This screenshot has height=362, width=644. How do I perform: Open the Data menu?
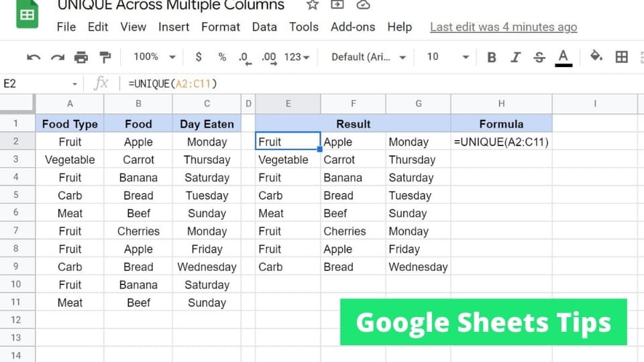[x=264, y=27]
